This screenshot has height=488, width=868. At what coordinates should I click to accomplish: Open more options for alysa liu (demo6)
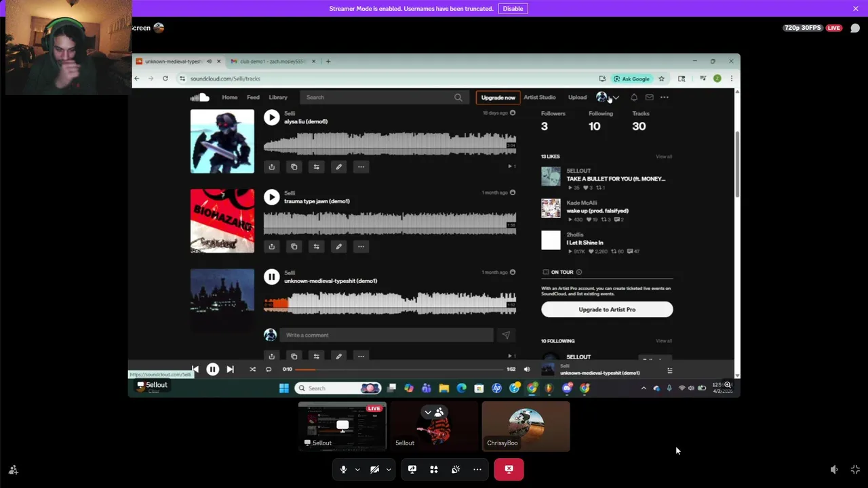point(361,167)
